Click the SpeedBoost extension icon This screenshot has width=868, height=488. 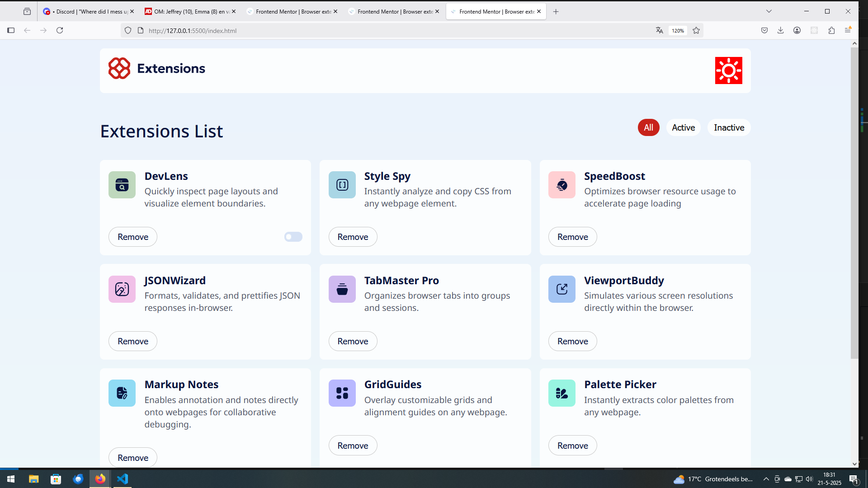click(561, 185)
